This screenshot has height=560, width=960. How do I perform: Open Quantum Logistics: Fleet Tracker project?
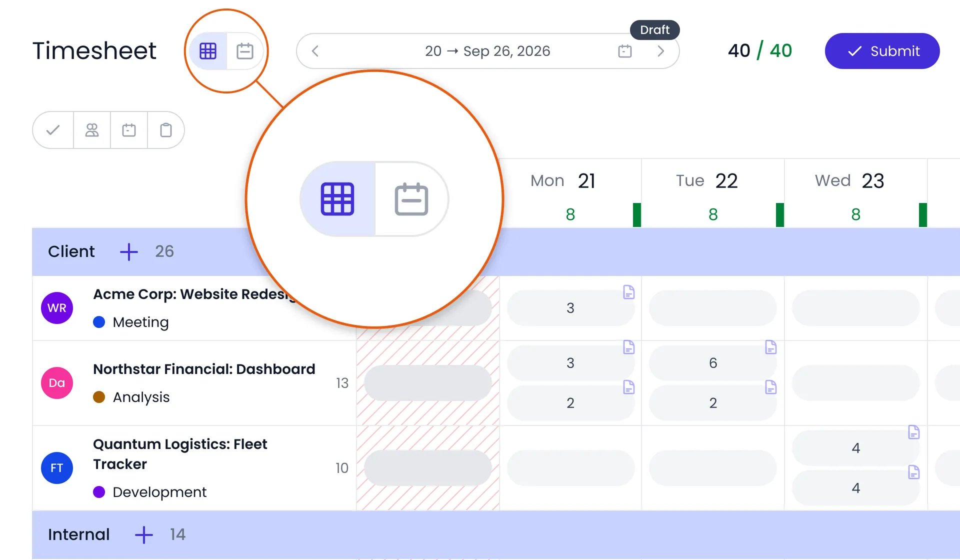pos(180,454)
